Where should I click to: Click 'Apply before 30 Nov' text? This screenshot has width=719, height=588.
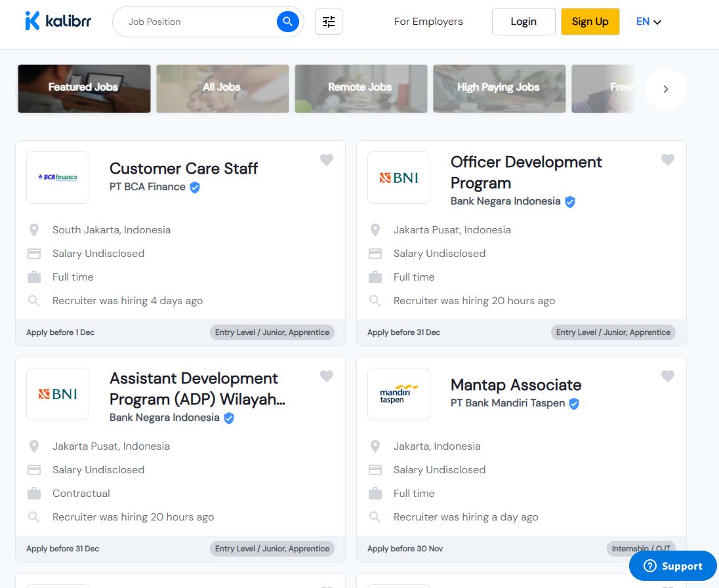405,549
